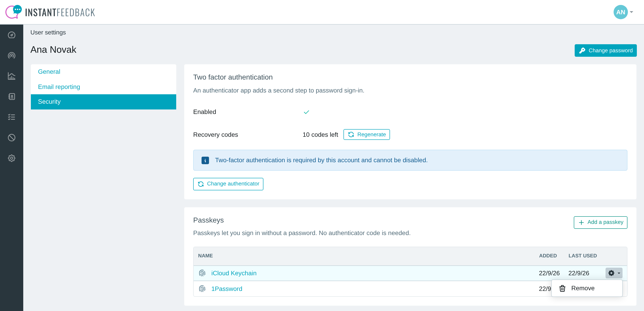Click the ADDED column header
644x311 pixels.
(x=548, y=256)
